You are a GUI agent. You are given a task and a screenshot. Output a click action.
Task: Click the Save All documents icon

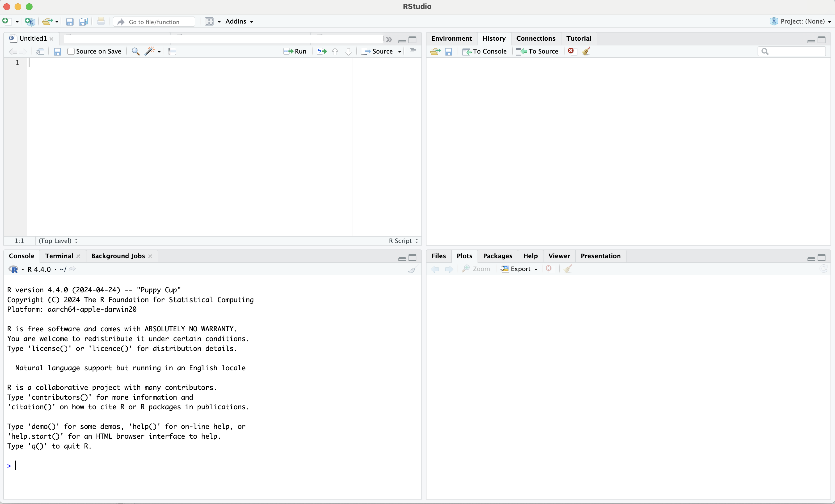point(83,22)
